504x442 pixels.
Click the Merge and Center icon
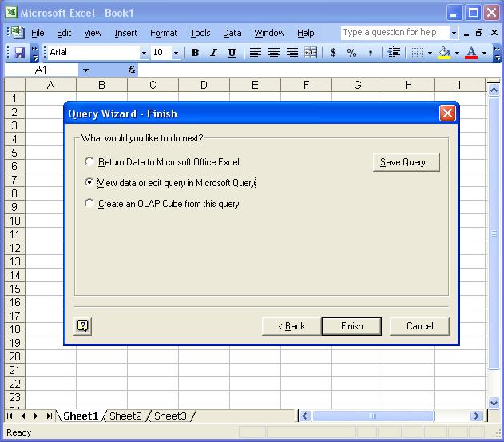click(x=311, y=53)
